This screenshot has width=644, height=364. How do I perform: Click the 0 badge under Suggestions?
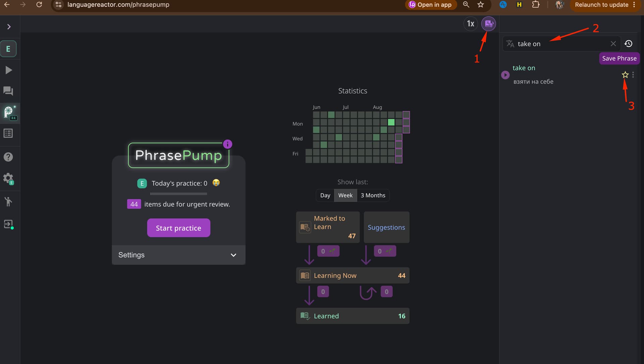pyautogui.click(x=385, y=251)
